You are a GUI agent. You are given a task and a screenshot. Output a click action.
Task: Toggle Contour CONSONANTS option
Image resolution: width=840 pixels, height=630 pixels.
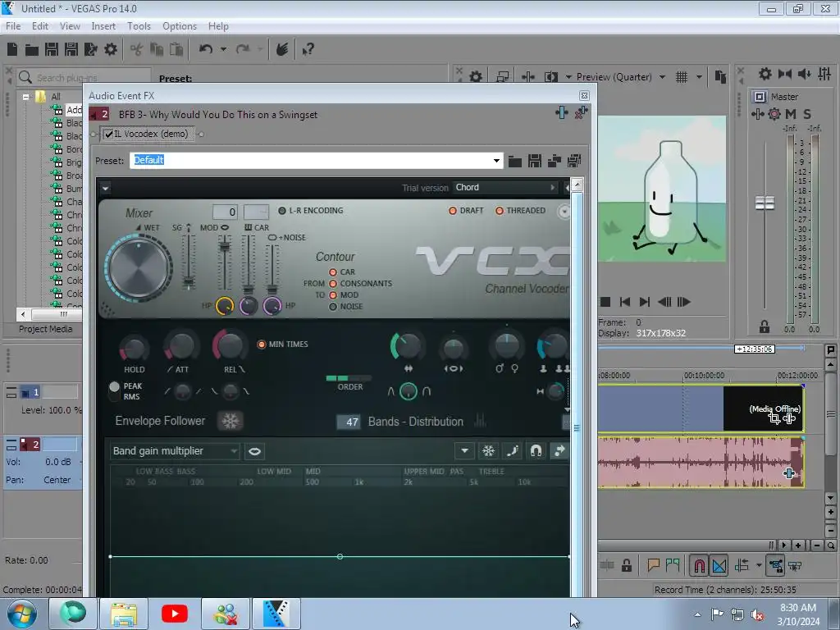(333, 283)
